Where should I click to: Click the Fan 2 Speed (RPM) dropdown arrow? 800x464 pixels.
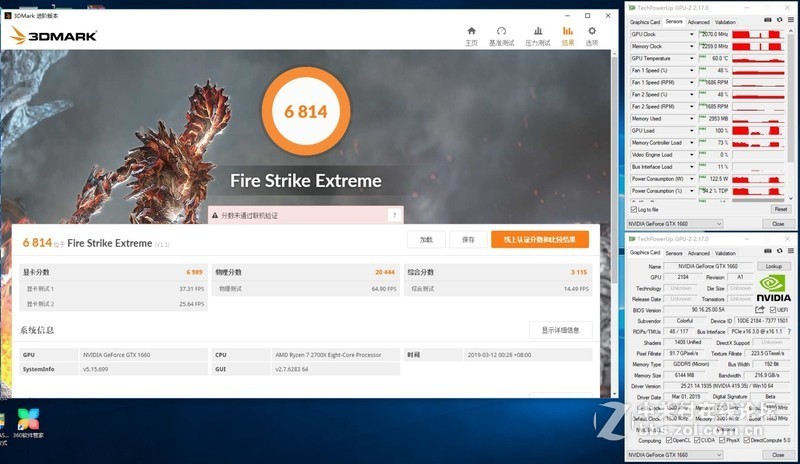(692, 106)
